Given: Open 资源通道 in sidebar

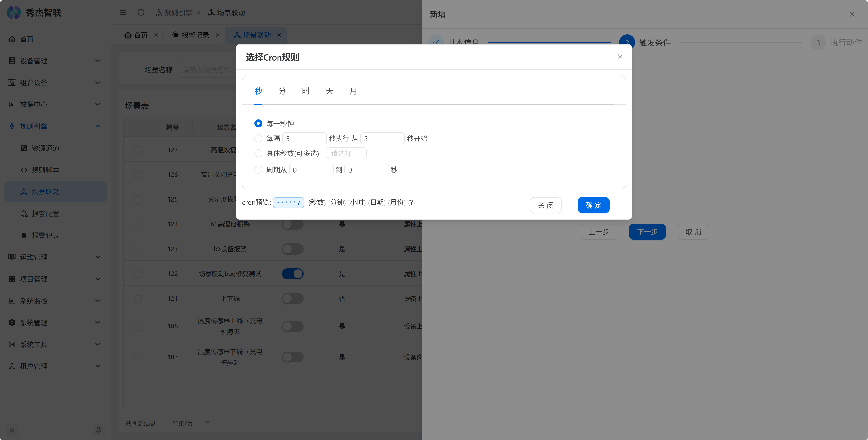Looking at the screenshot, I should click(45, 148).
